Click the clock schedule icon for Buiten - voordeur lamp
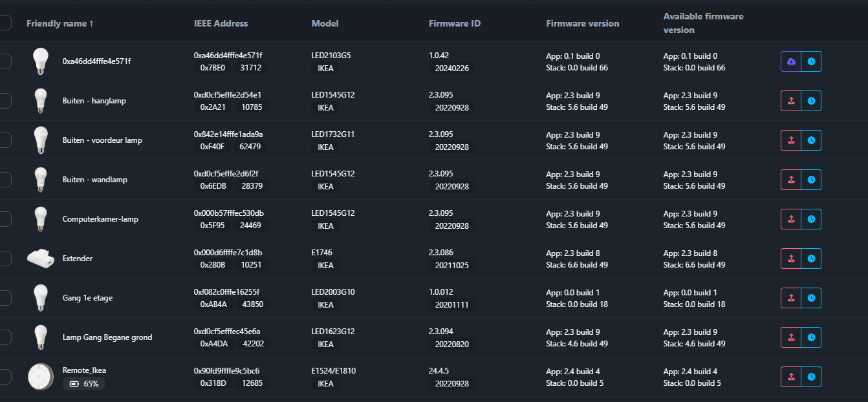This screenshot has width=868, height=402. point(811,141)
